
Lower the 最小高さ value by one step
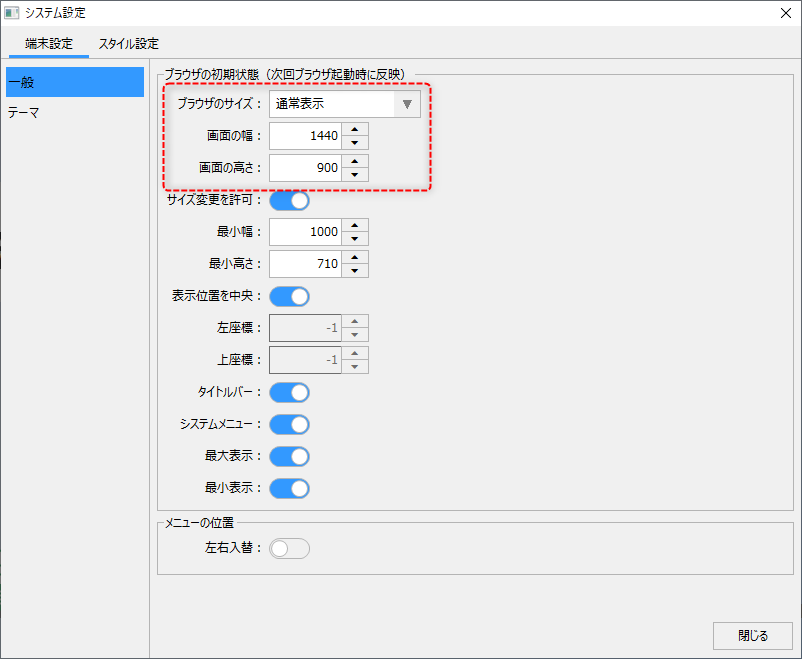[x=355, y=271]
